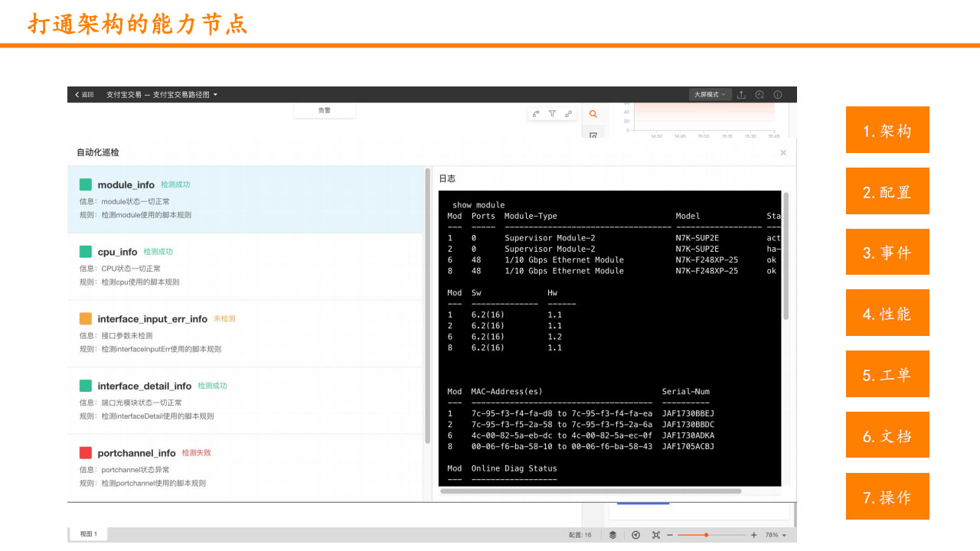Click the orange search magnifier icon

click(x=593, y=114)
